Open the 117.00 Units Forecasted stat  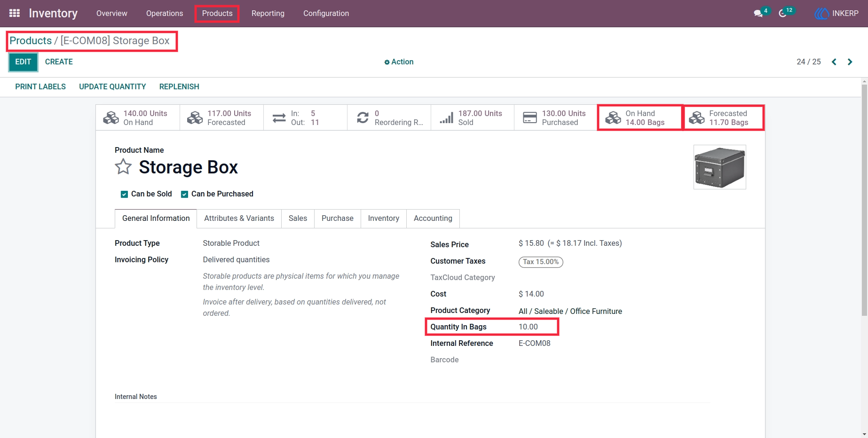point(221,117)
